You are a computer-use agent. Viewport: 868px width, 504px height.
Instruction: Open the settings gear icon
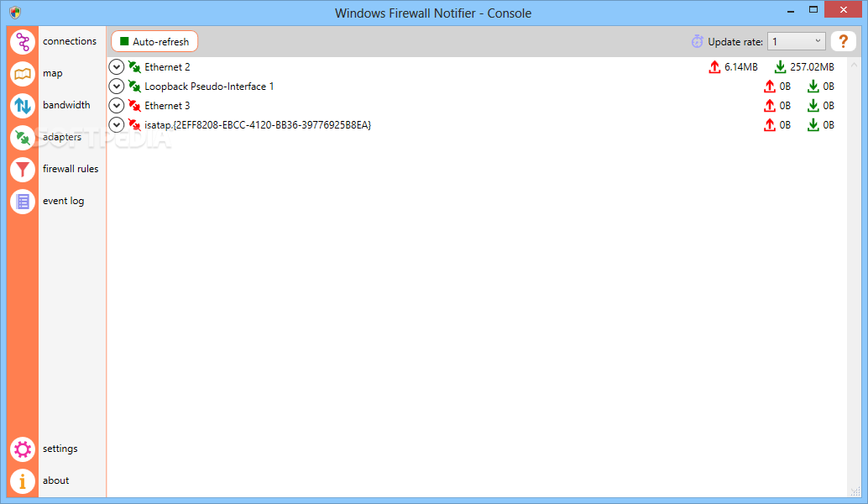coord(23,449)
